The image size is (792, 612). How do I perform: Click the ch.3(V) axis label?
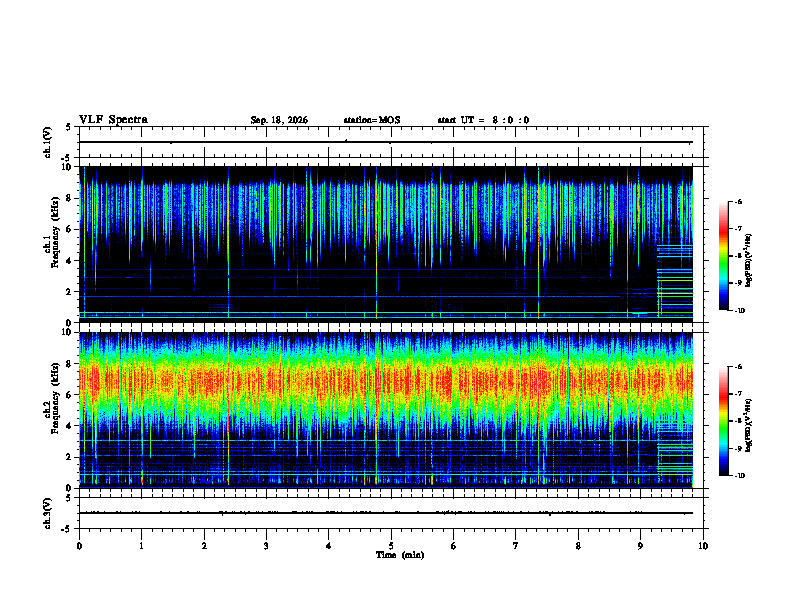tap(48, 513)
